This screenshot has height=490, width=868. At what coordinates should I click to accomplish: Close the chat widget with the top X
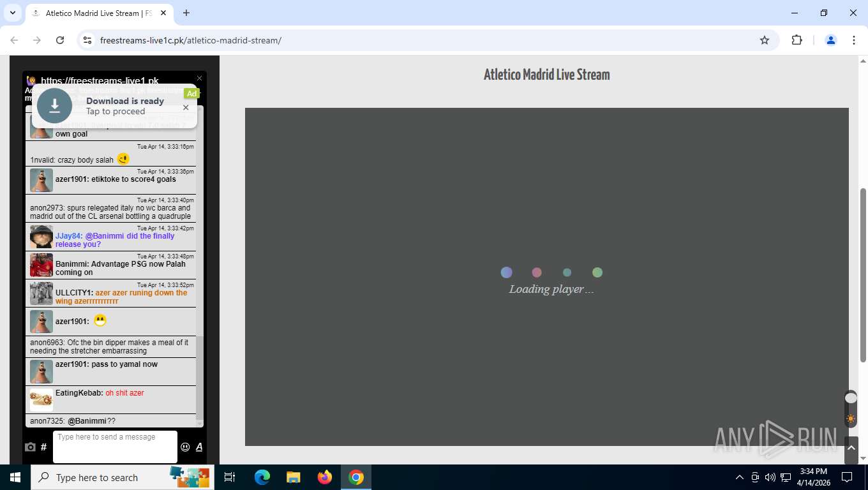point(199,78)
